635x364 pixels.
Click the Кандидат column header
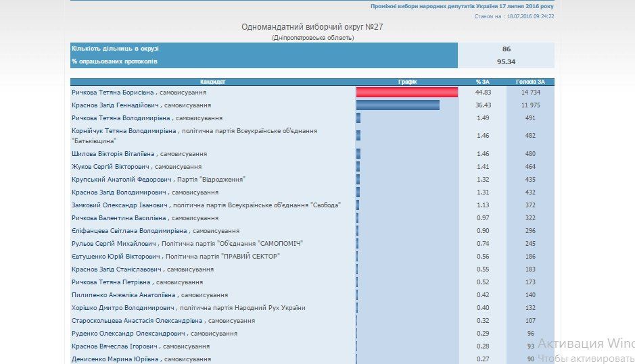[213, 82]
